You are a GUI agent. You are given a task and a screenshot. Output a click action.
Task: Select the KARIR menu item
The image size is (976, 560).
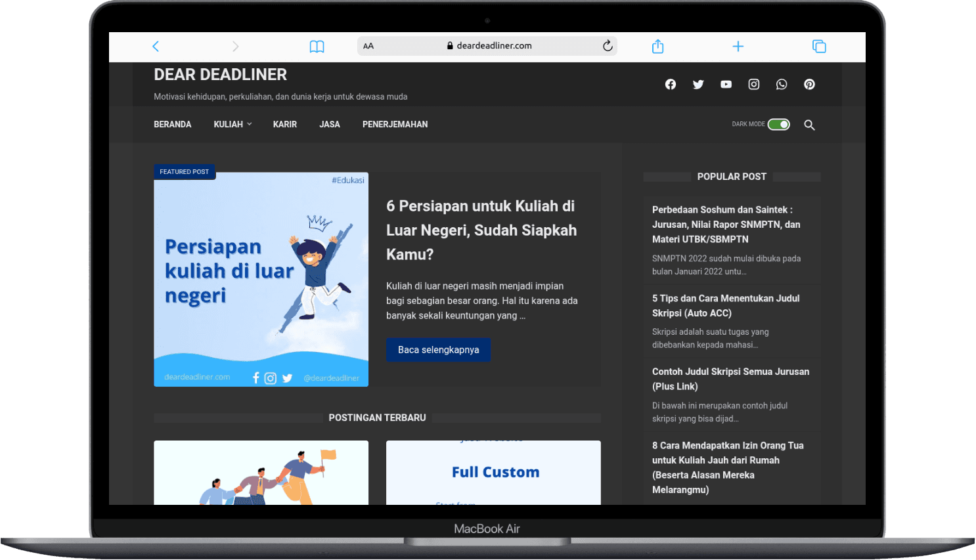285,124
